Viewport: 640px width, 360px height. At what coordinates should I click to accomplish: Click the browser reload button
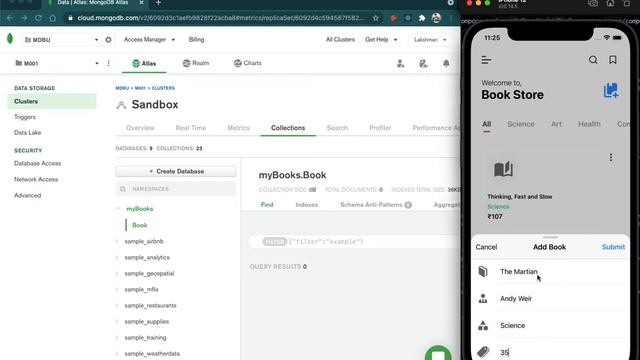click(38, 18)
